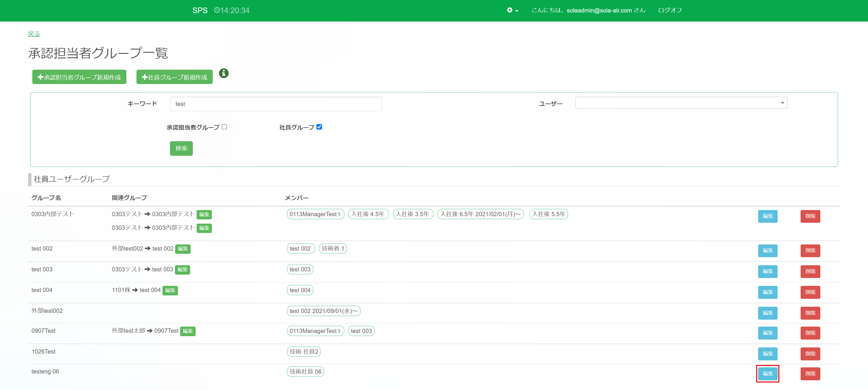This screenshot has height=390, width=868.
Task: Click the キーワード text field
Action: 276,104
